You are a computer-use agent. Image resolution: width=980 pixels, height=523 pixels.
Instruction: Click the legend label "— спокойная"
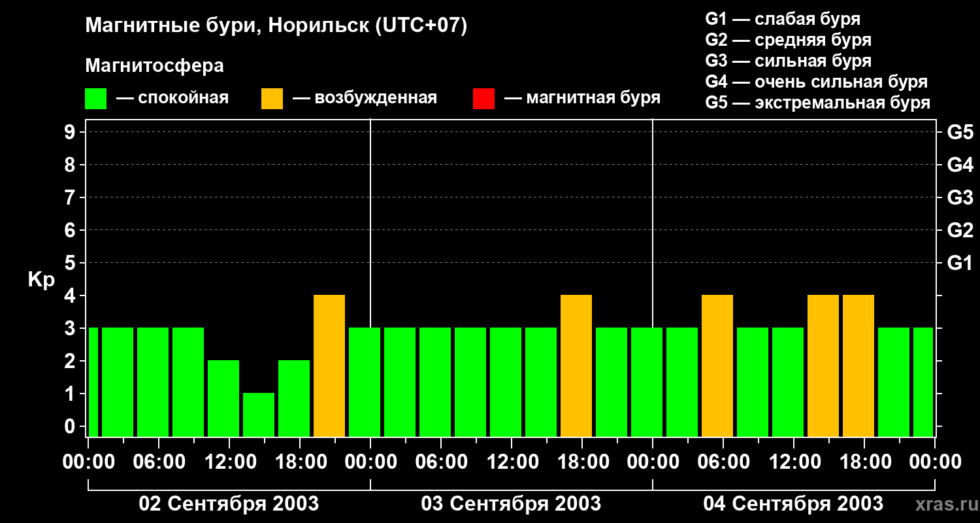point(172,98)
